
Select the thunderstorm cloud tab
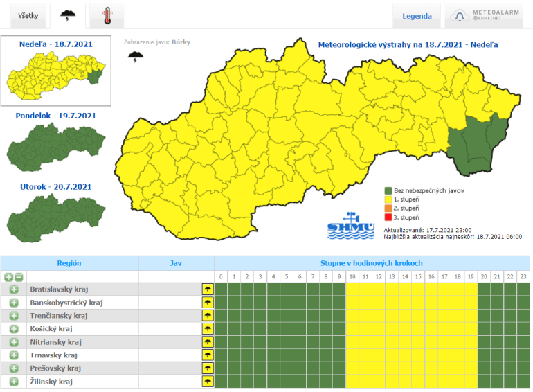tap(68, 16)
